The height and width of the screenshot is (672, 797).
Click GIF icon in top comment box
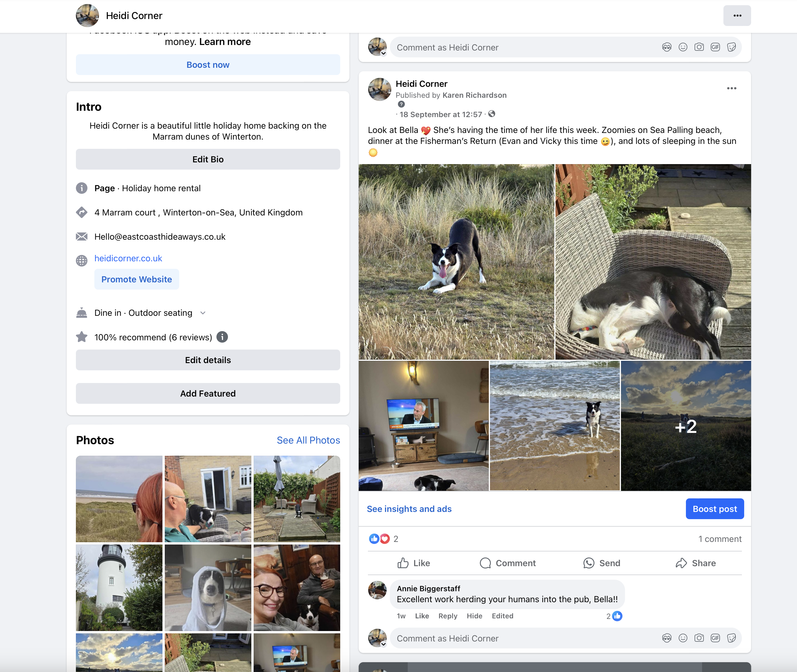pyautogui.click(x=715, y=47)
